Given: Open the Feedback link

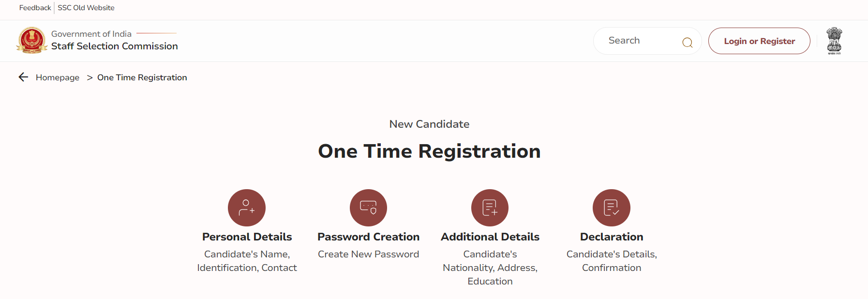Looking at the screenshot, I should pyautogui.click(x=35, y=8).
